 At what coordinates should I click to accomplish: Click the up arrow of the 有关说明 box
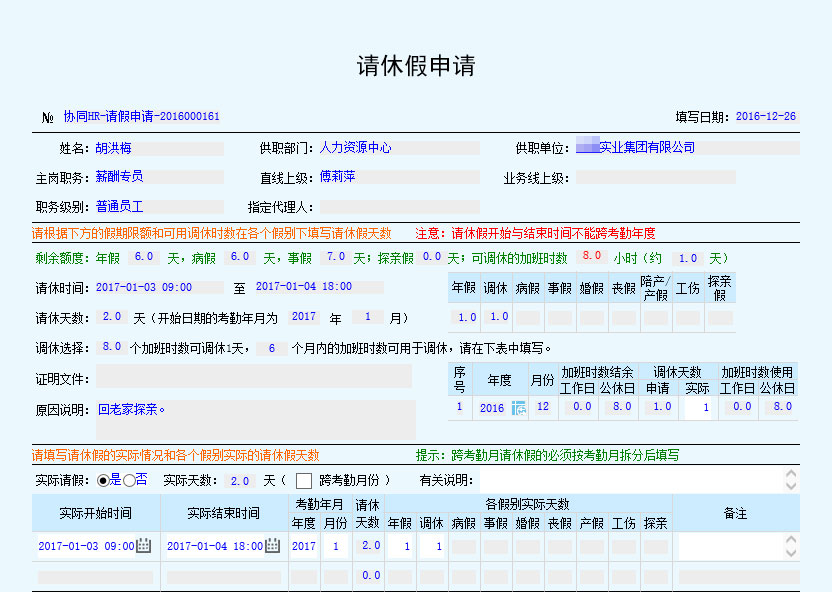click(x=791, y=474)
